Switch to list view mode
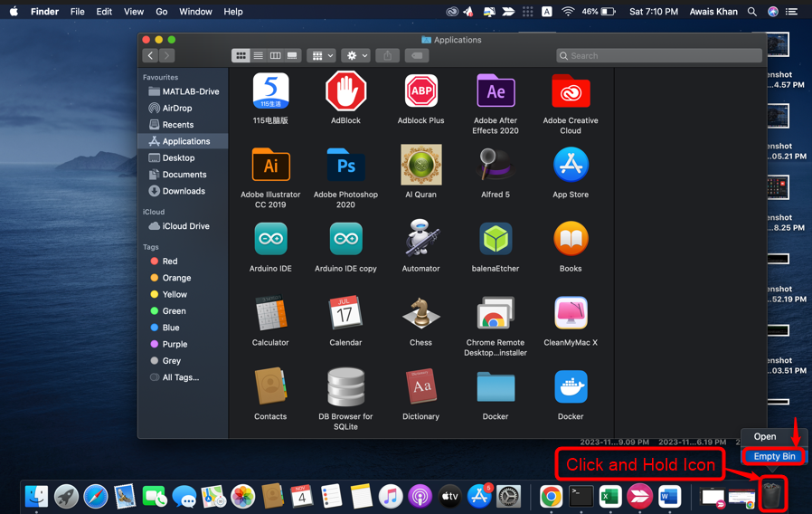 259,56
